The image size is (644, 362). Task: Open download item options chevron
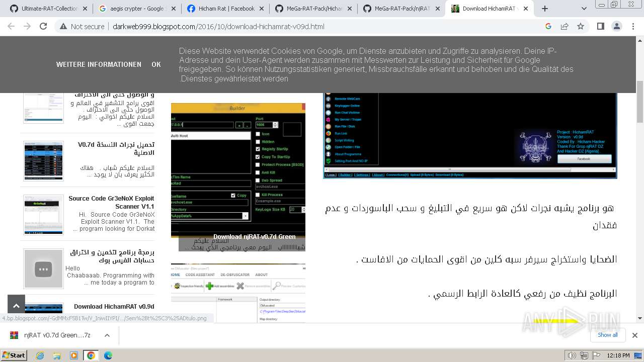click(107, 335)
